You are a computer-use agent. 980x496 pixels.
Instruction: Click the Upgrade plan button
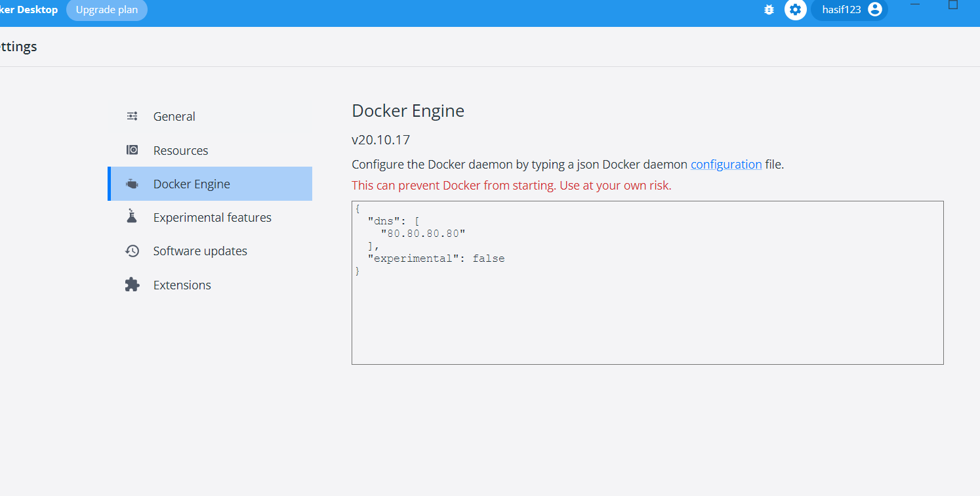[106, 9]
